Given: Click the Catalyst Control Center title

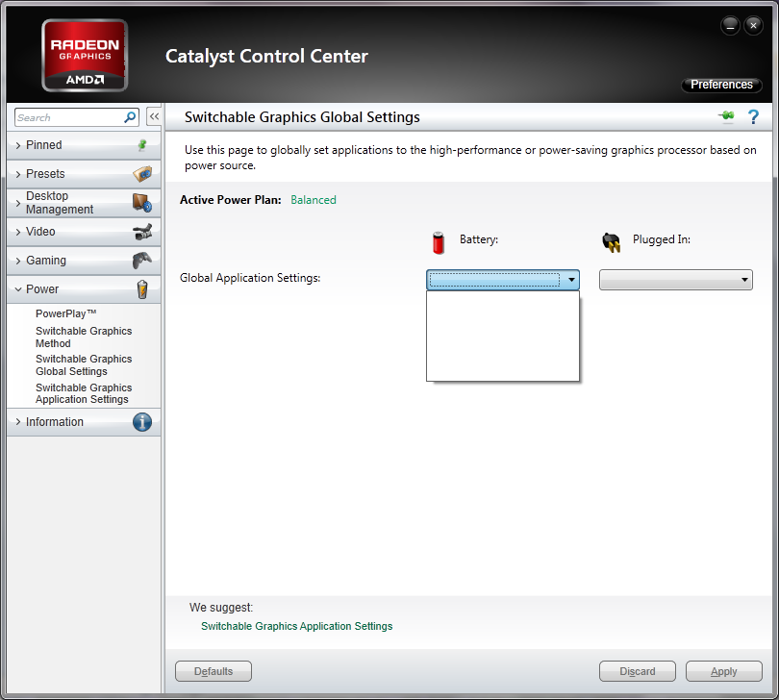Looking at the screenshot, I should (x=266, y=56).
